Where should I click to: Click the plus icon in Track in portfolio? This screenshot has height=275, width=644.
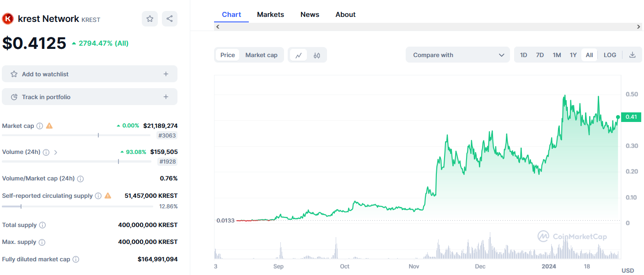tap(166, 97)
